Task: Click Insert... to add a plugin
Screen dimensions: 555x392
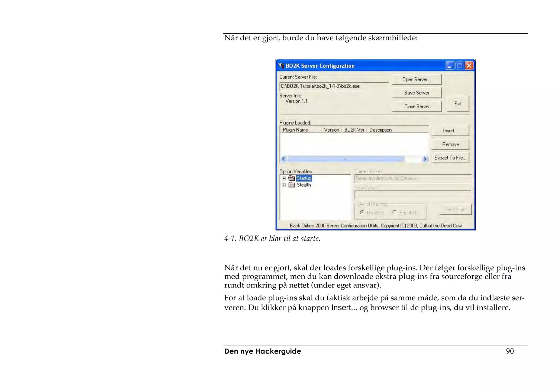Action: click(450, 131)
